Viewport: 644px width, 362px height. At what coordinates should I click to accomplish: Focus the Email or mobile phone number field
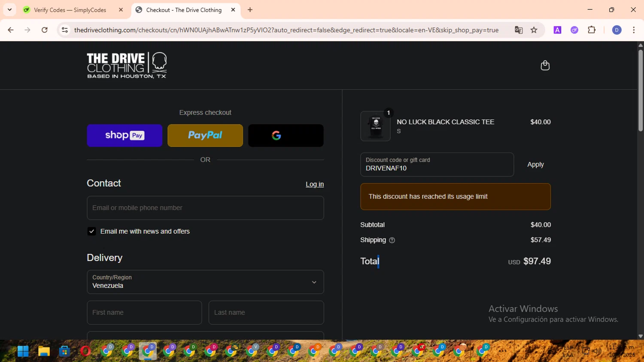click(205, 208)
